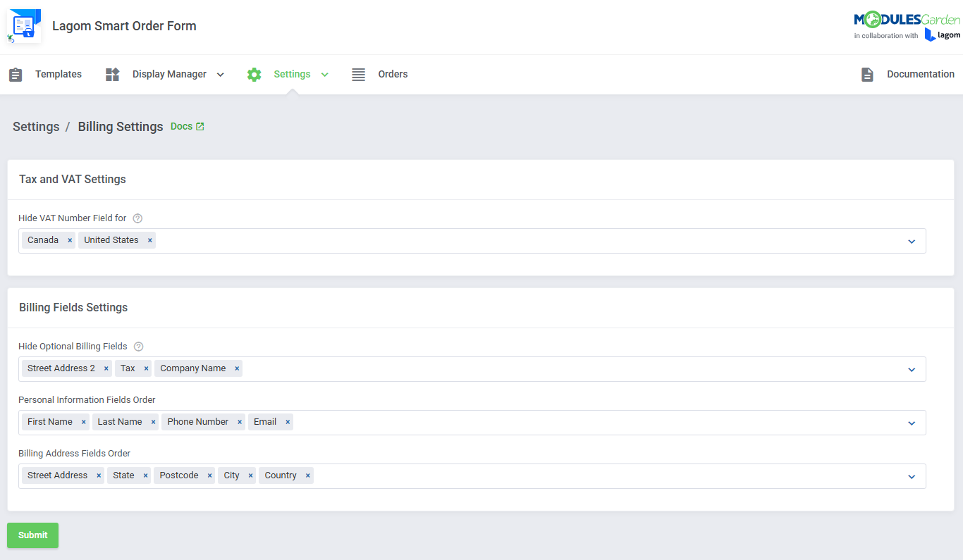Click the Lagom collaboration logo
The height and width of the screenshot is (560, 963).
point(943,35)
